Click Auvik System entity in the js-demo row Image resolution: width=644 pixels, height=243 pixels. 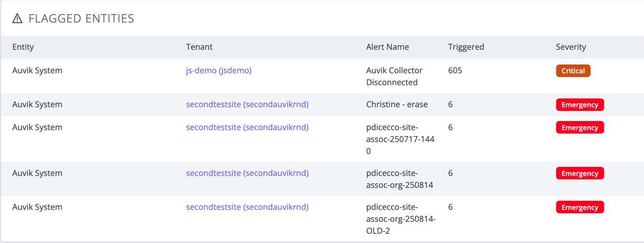point(37,71)
